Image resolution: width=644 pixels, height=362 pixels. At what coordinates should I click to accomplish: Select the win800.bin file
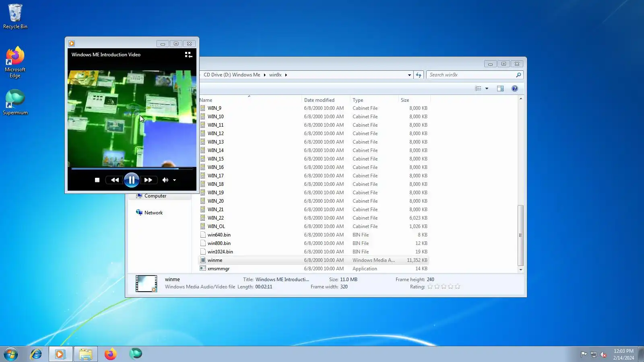[x=314, y=243]
